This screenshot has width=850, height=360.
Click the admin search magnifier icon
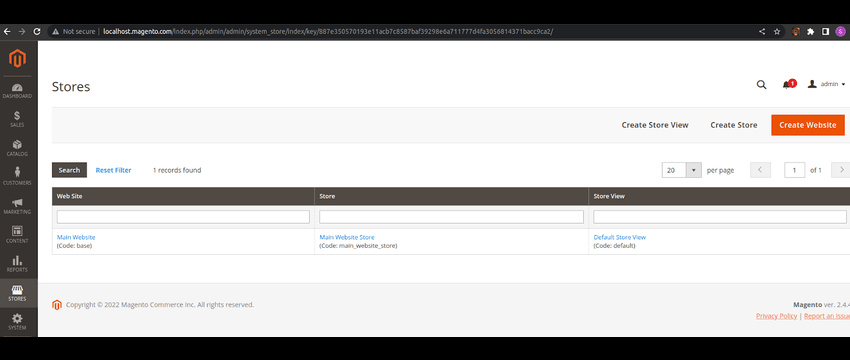(761, 85)
